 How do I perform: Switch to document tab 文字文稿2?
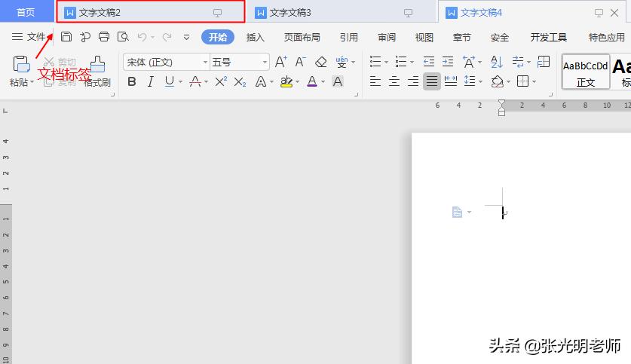(150, 12)
